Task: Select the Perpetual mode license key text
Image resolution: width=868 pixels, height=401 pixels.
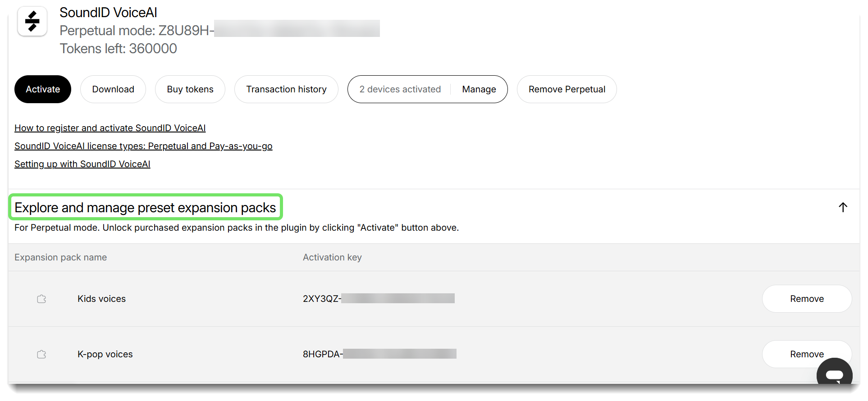Action: (219, 30)
